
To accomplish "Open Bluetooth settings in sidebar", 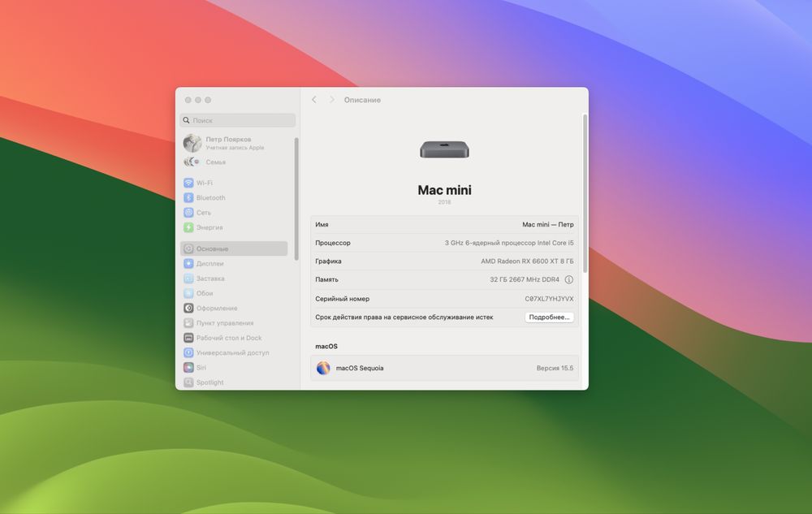I will tap(205, 198).
